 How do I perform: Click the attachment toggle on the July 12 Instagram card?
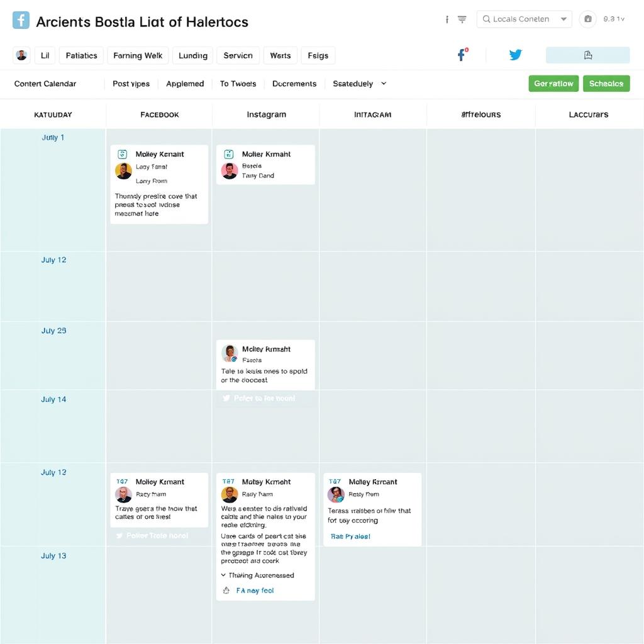click(x=225, y=591)
